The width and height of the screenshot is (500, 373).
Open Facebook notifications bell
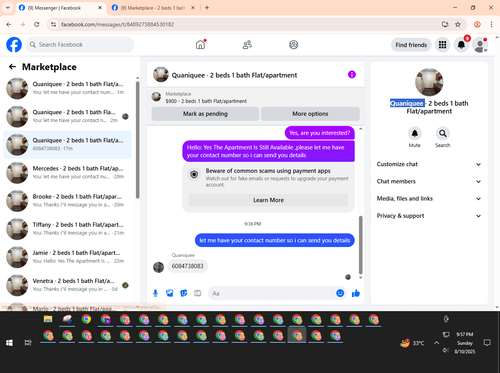coord(461,45)
